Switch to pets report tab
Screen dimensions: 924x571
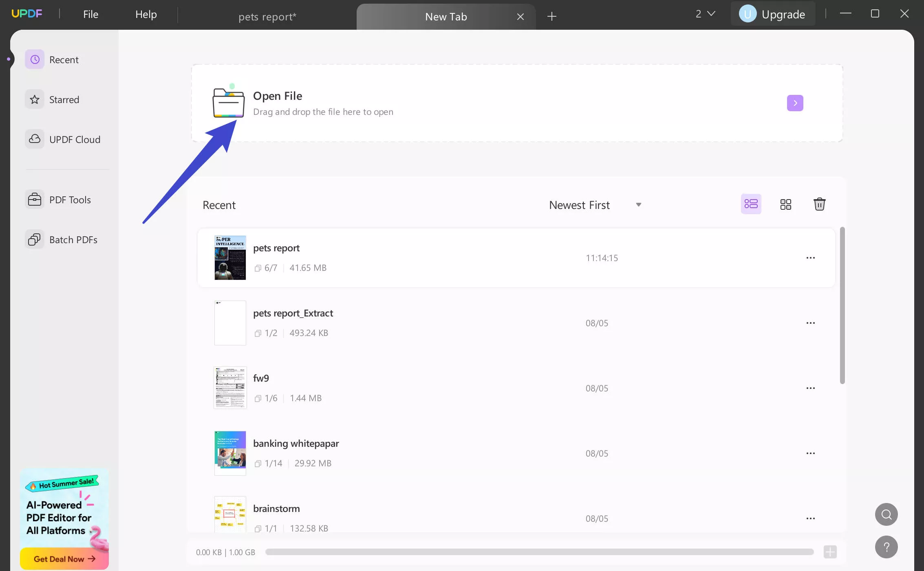267,16
